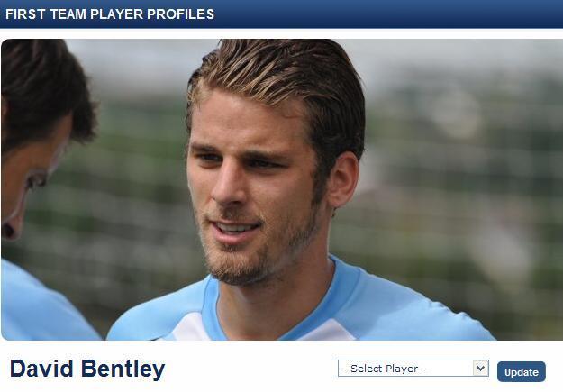Screen dimensions: 563x392
Task: Click the David Bentley name heading
Action: [x=87, y=369]
